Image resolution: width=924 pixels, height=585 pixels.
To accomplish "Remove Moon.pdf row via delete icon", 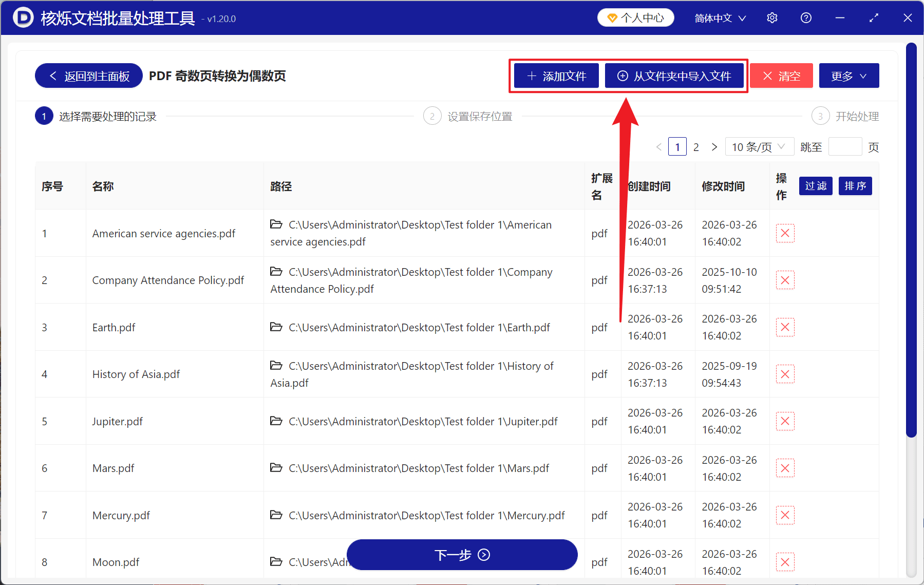I will (785, 561).
